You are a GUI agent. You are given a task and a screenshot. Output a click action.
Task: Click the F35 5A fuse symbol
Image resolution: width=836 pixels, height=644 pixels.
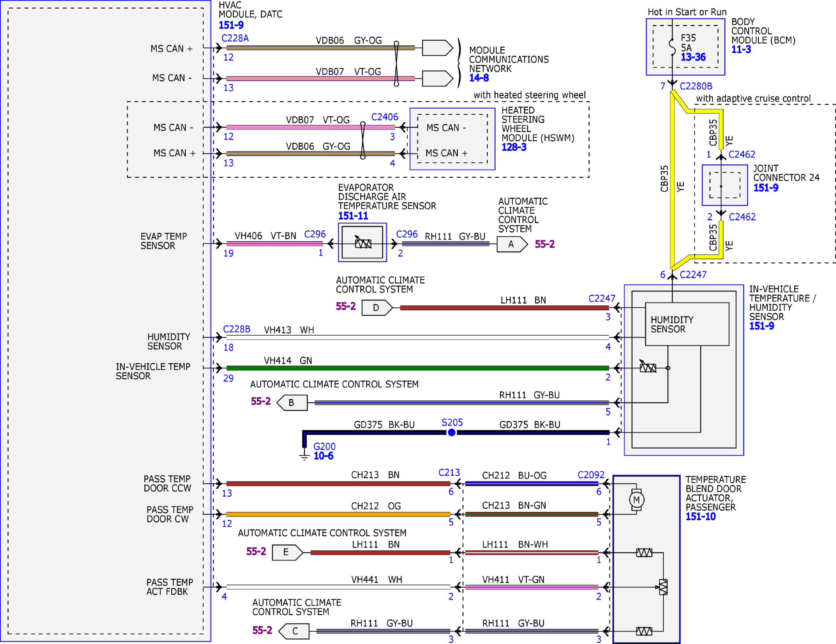coord(672,47)
